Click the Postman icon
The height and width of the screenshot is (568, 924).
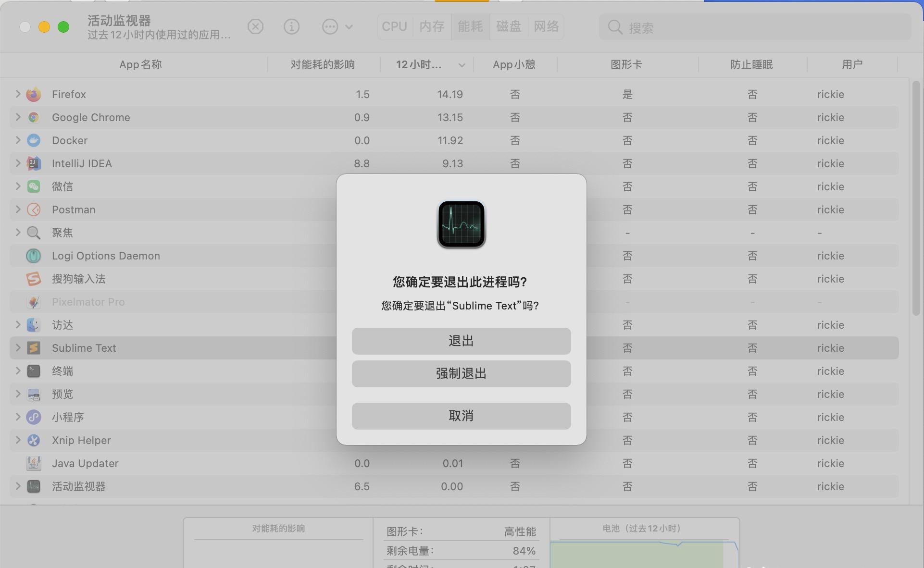[x=34, y=210]
